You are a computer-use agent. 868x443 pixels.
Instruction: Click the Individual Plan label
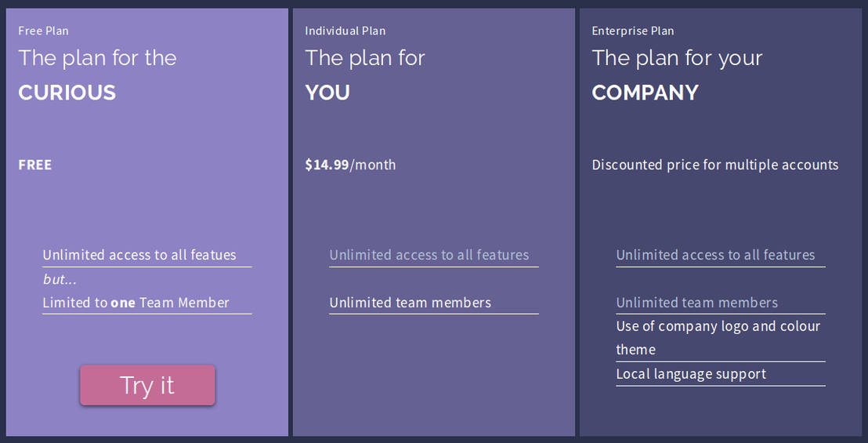[x=345, y=31]
